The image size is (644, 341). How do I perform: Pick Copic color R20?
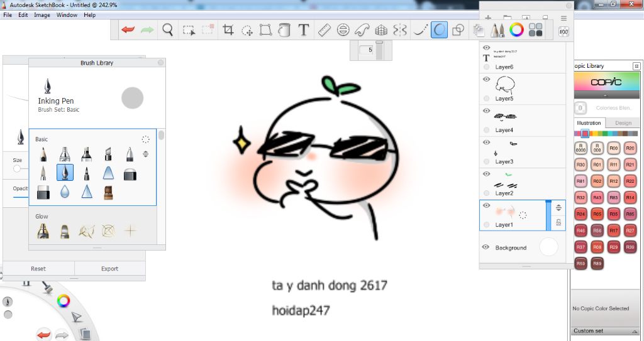630,148
